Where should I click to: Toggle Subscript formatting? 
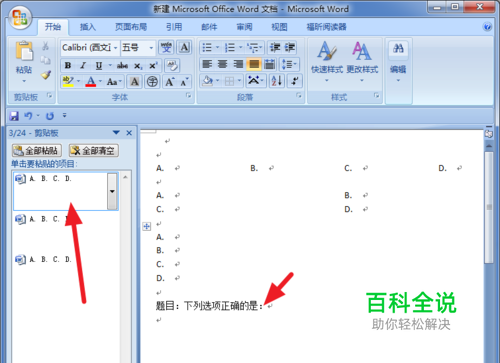[138, 66]
